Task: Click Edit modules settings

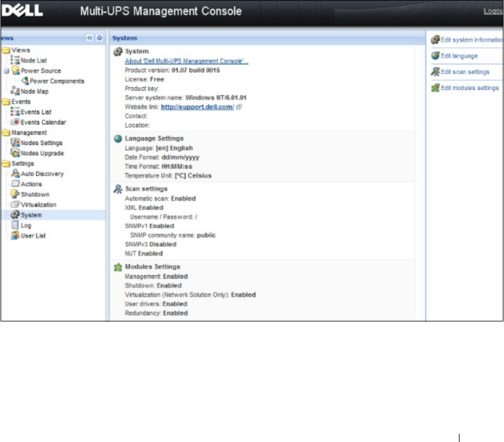Action: (x=469, y=88)
